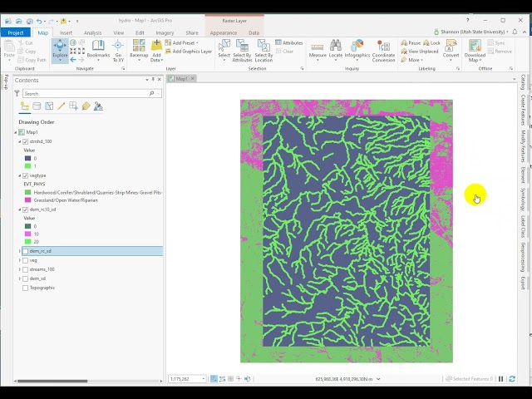The width and height of the screenshot is (532, 399).
Task: Switch Contents to List By Data Source
Action: (x=37, y=106)
